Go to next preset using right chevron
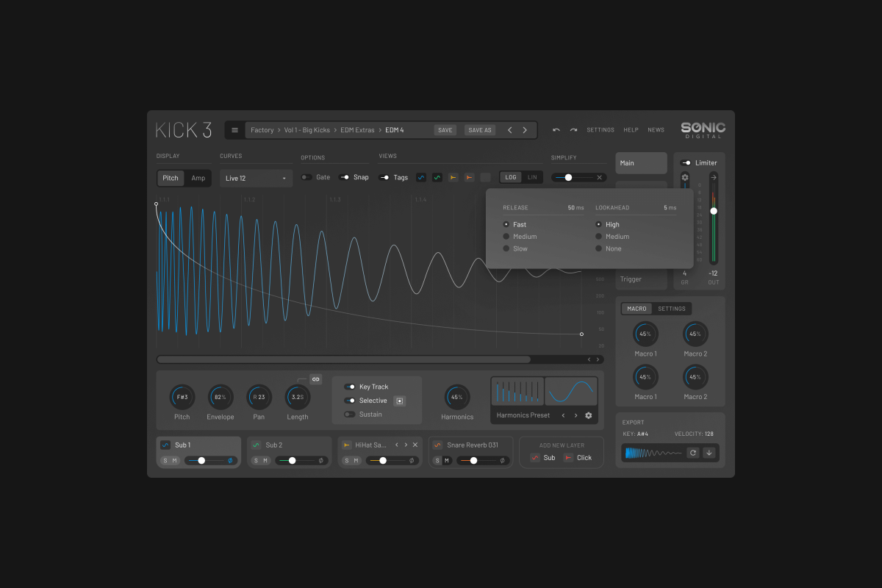Image resolution: width=882 pixels, height=588 pixels. [525, 130]
